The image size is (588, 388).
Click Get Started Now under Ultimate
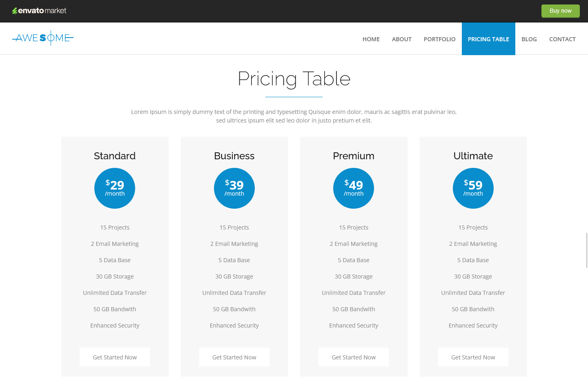click(x=473, y=357)
